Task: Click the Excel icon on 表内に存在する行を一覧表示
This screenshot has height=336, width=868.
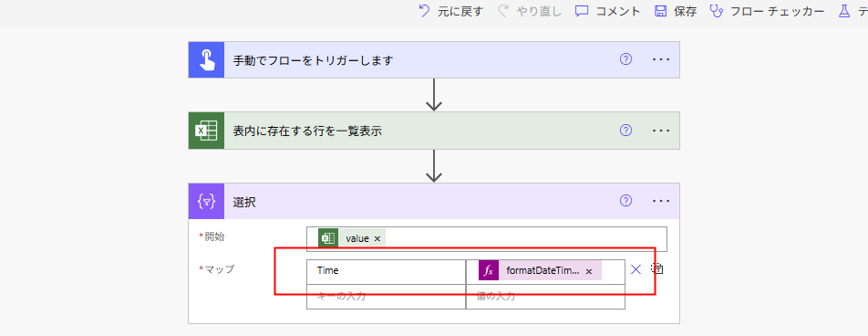Action: [206, 131]
